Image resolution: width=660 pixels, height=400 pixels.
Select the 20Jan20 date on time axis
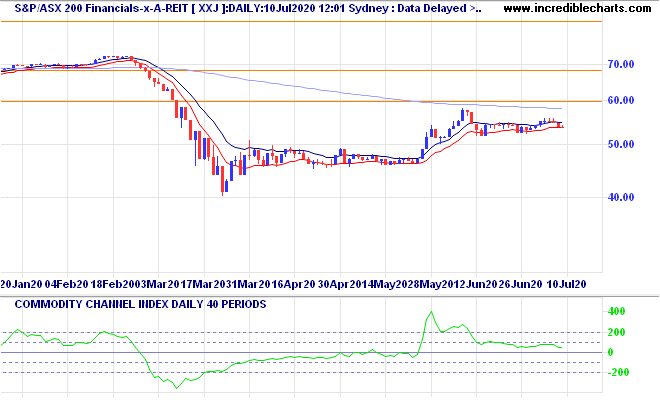pyautogui.click(x=20, y=284)
